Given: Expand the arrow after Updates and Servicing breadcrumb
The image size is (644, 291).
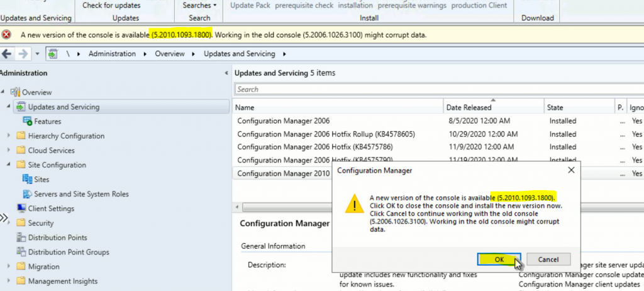Looking at the screenshot, I should pos(284,54).
